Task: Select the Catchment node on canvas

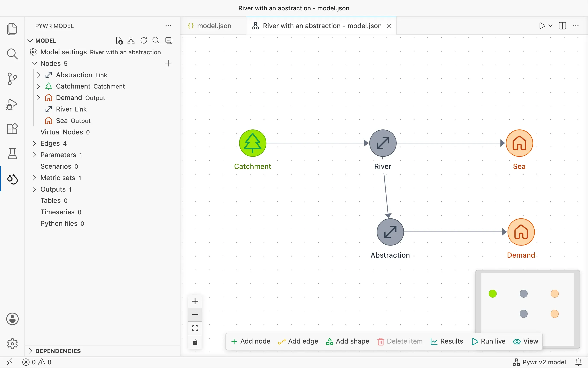Action: [x=253, y=143]
